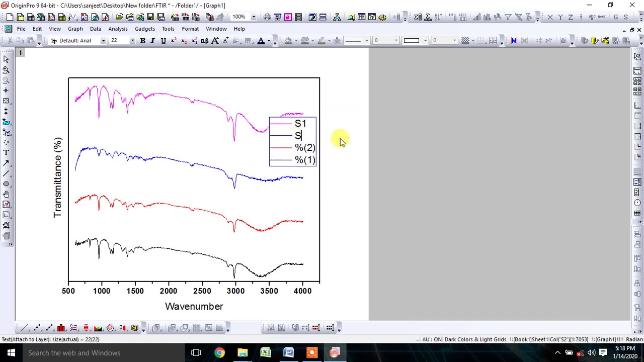The height and width of the screenshot is (362, 644).
Task: Open the border style rectangle dropdown
Action: pos(425,41)
